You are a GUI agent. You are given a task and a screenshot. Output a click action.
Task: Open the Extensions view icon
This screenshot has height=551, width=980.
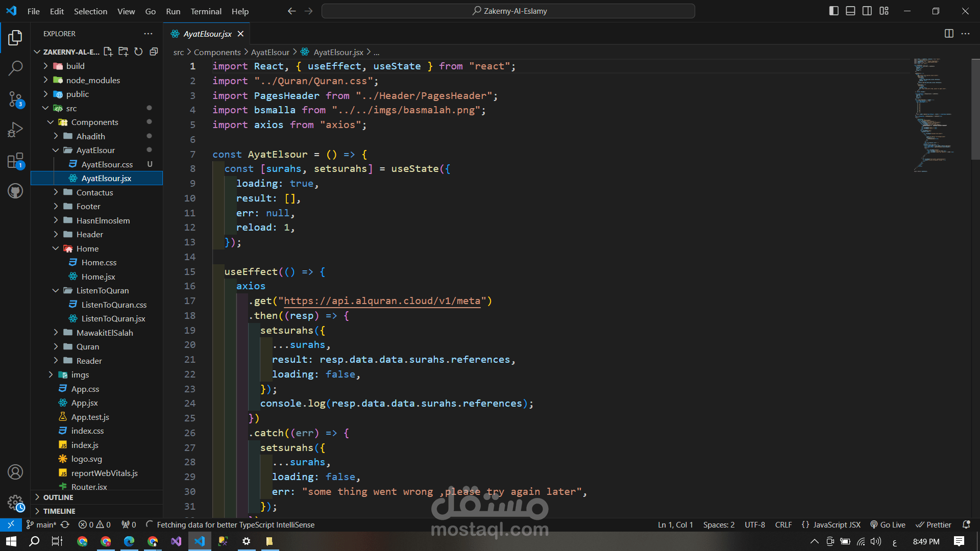coord(15,161)
